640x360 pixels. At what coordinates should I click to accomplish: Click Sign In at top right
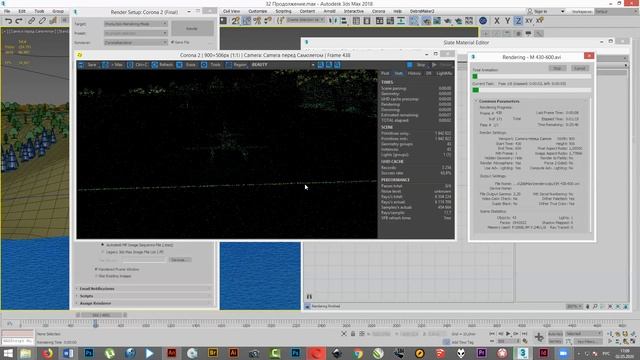coord(538,11)
